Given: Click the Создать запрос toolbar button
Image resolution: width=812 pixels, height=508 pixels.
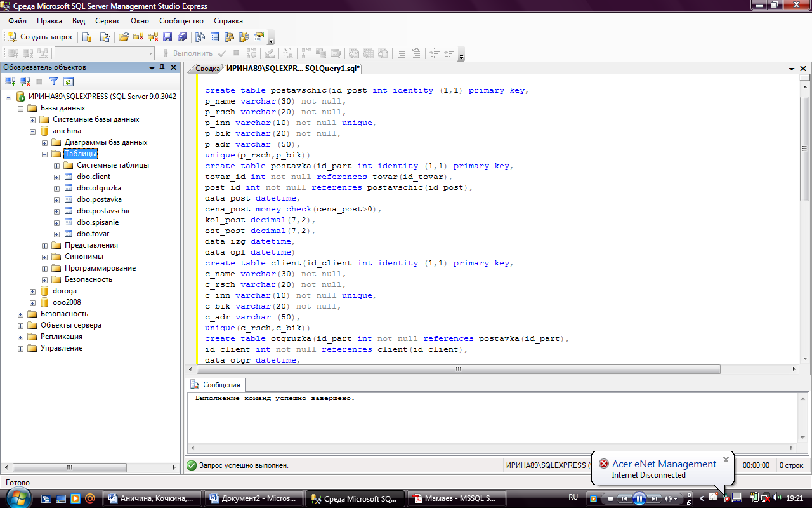Looking at the screenshot, I should (41, 37).
